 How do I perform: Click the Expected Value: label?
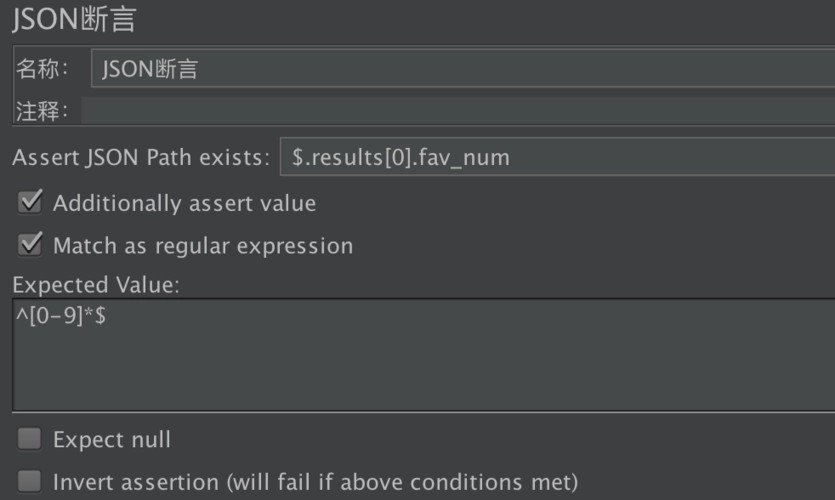pos(96,285)
